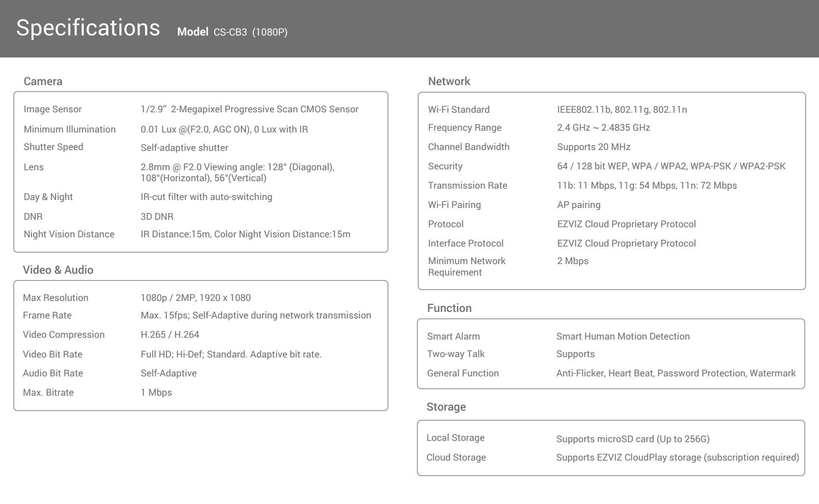The height and width of the screenshot is (504, 819).
Task: Select the Transmission Rate value
Action: tap(647, 186)
